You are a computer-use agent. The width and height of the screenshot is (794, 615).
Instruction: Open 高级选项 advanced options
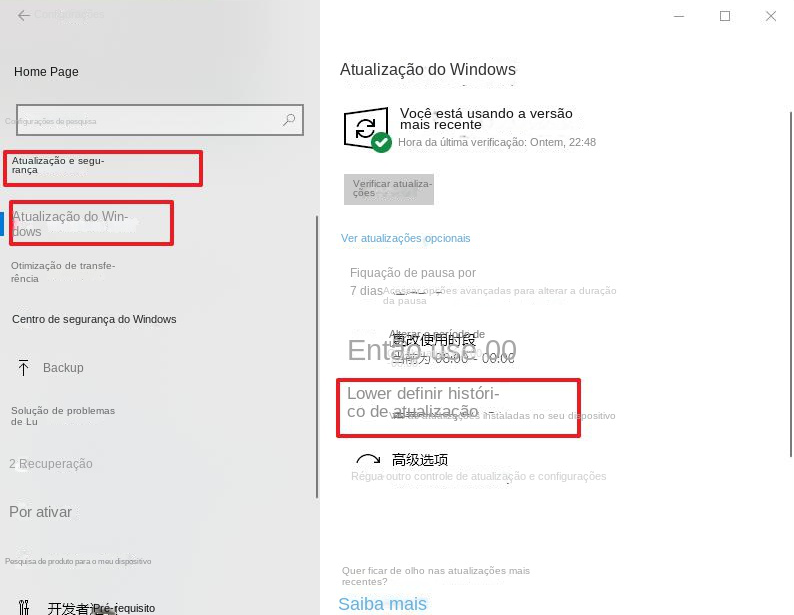tap(420, 460)
